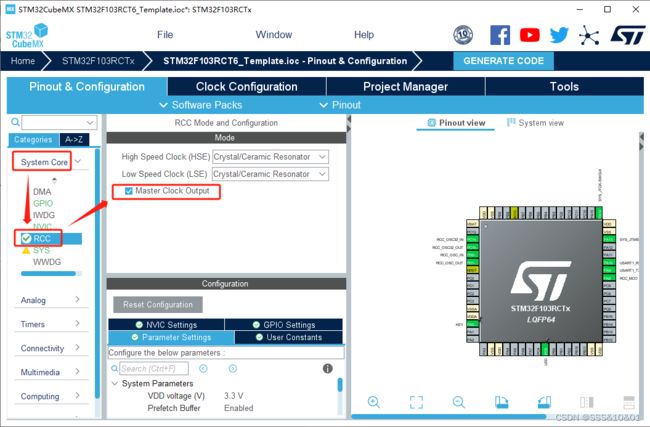650x427 pixels.
Task: Open the High Speed Clock (HSE) dropdown
Action: click(x=270, y=157)
